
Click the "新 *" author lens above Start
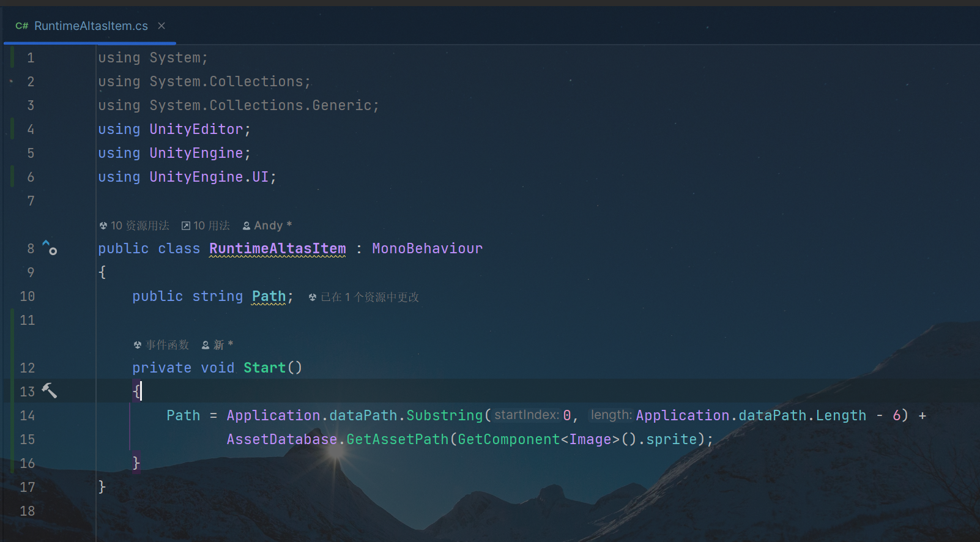[x=218, y=345]
